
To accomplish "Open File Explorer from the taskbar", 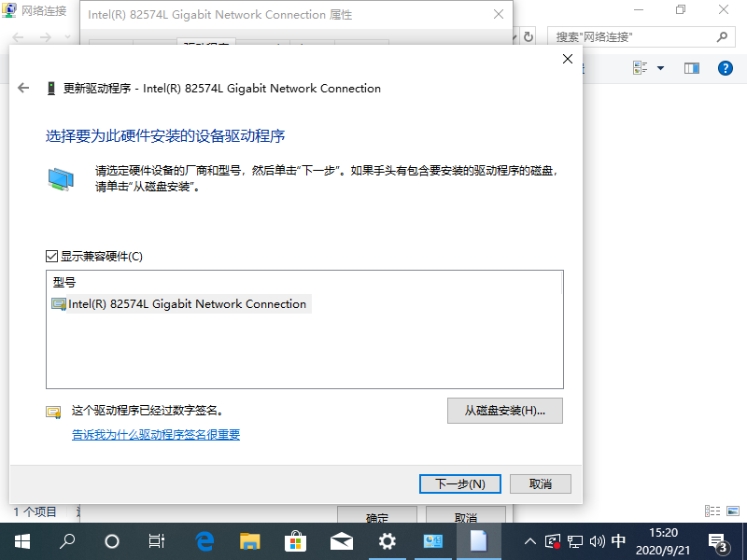I will point(249,541).
